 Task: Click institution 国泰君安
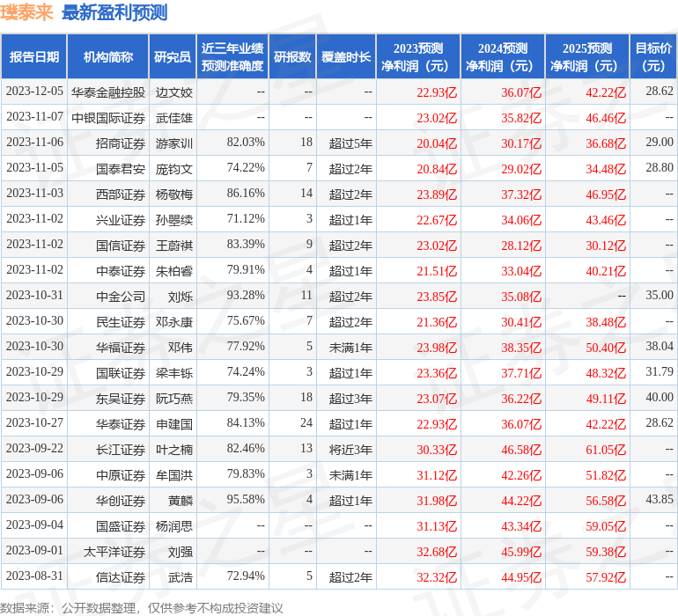[121, 169]
